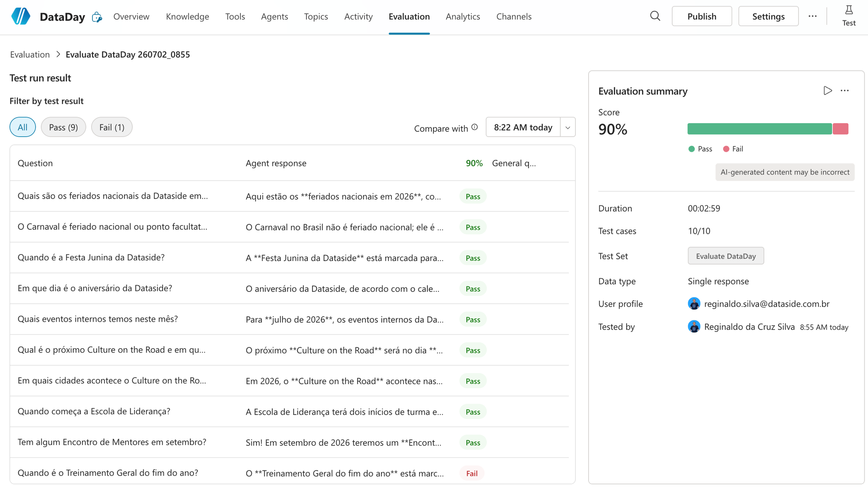Select 'Quando é a Festa Junina da Dataside?' row
The image size is (868, 490).
pos(289,258)
